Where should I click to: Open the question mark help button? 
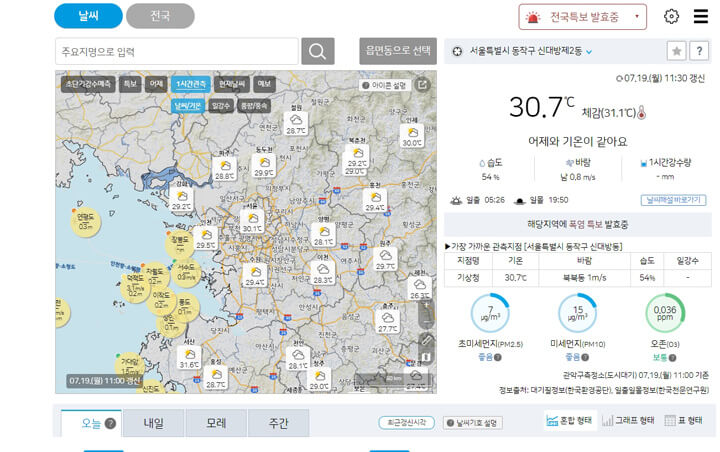[699, 51]
